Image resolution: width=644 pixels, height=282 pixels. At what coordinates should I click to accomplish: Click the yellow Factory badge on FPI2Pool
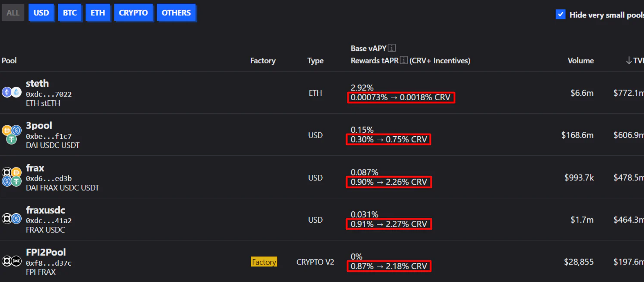coord(264,262)
